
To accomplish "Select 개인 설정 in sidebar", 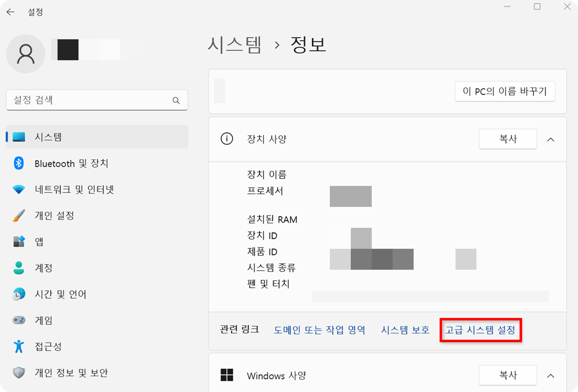I will (x=97, y=215).
